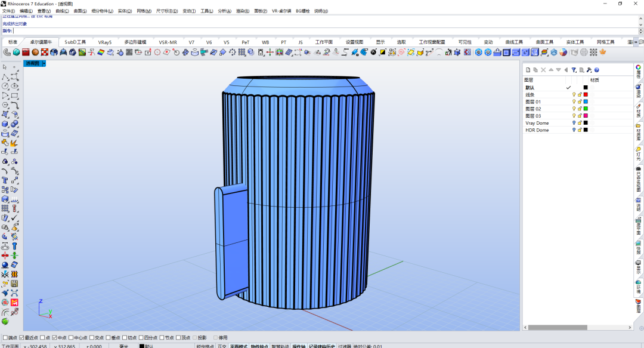Screen dimensions: 644x348
Task: Switch to the 实体工具 toolbar tab
Action: [x=575, y=42]
